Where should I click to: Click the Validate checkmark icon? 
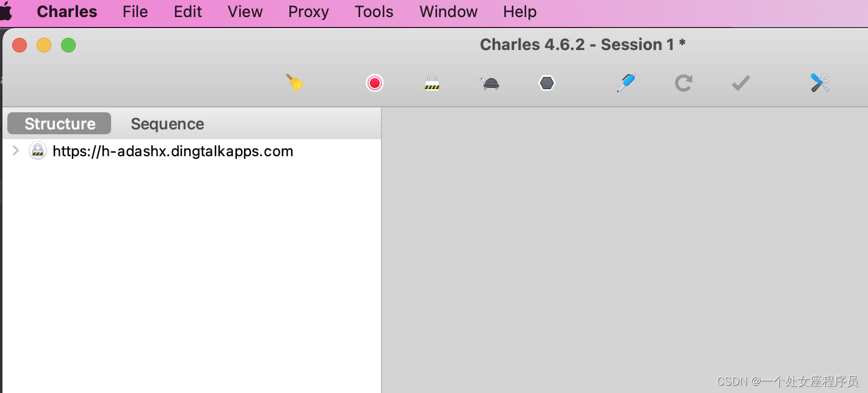click(x=740, y=83)
